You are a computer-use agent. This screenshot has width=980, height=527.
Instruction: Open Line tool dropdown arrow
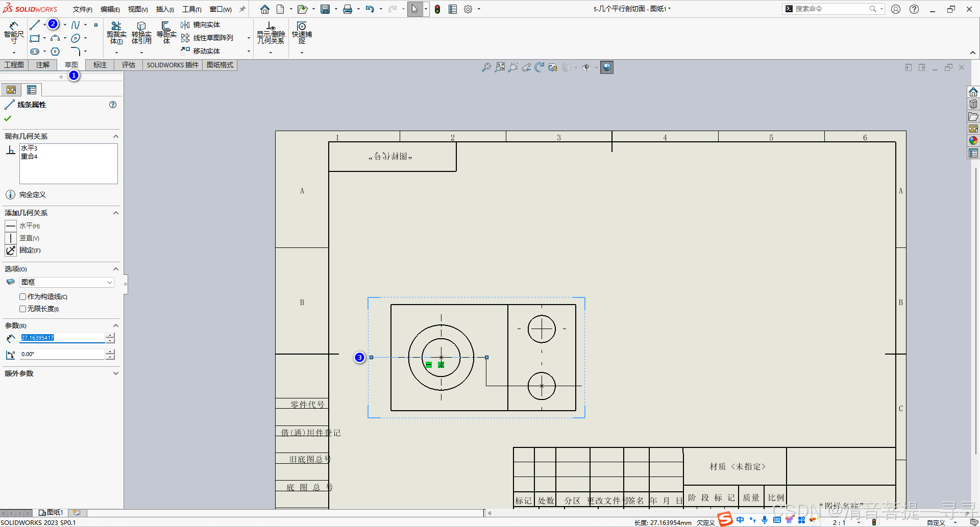pyautogui.click(x=44, y=24)
